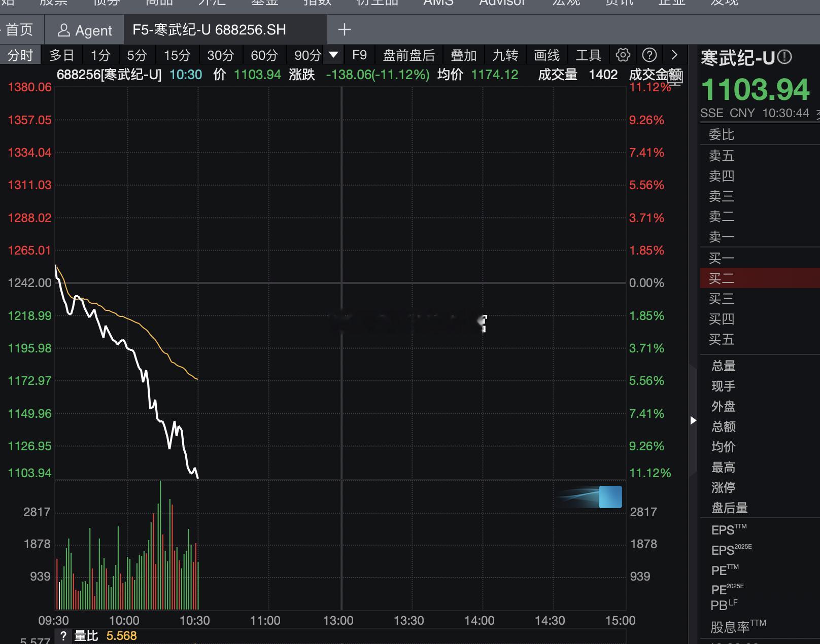Switch to 多日 multi-day view
The height and width of the screenshot is (644, 820).
pos(62,55)
